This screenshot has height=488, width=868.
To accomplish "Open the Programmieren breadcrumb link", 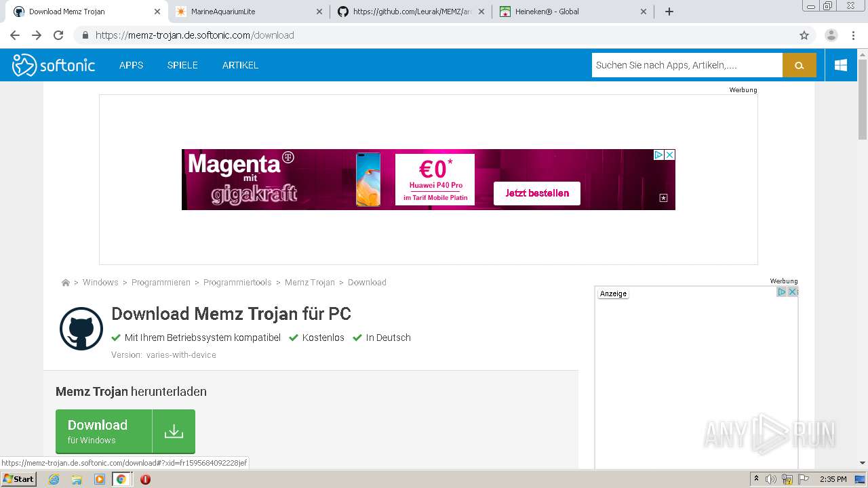I will coord(161,283).
